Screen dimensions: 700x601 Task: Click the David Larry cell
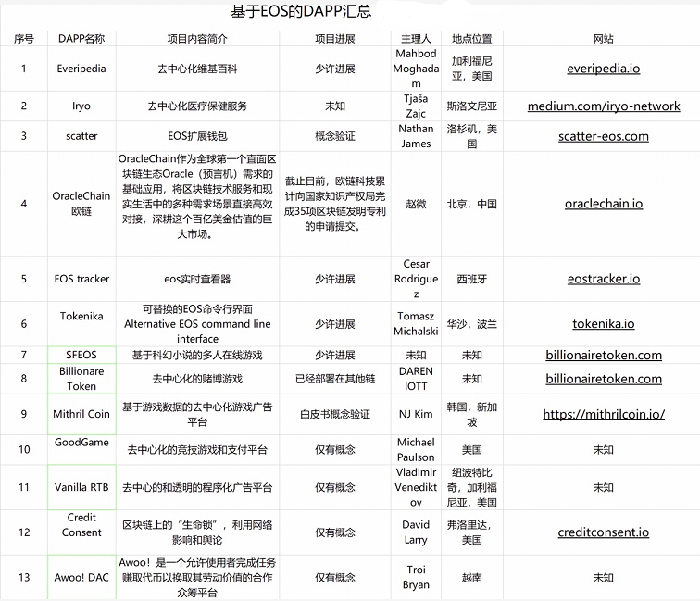point(416,532)
